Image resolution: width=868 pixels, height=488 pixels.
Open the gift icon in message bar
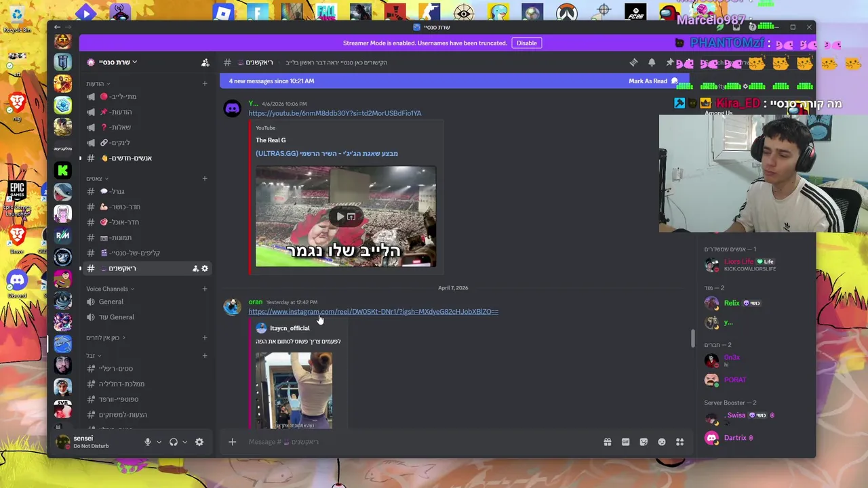pyautogui.click(x=608, y=442)
